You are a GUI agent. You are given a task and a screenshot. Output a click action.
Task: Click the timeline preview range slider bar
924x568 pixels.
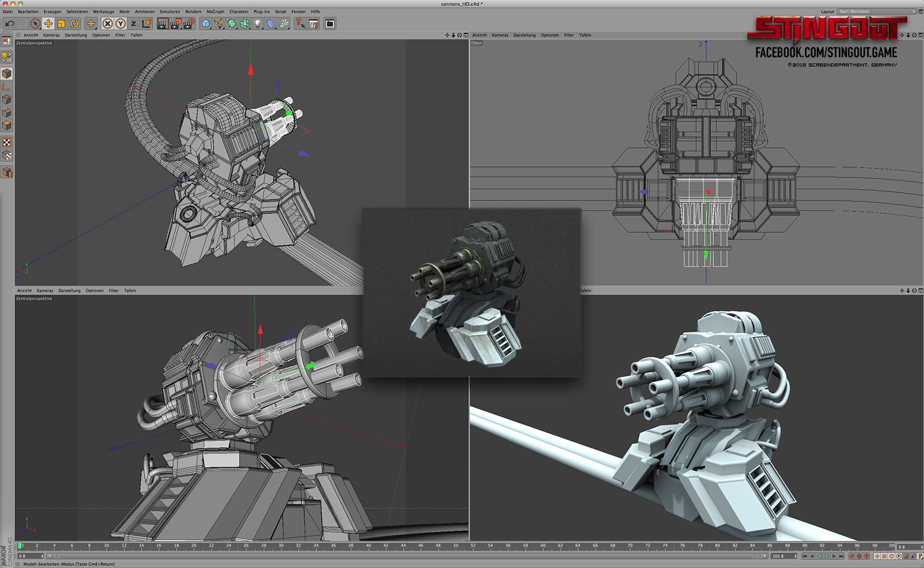point(407,556)
